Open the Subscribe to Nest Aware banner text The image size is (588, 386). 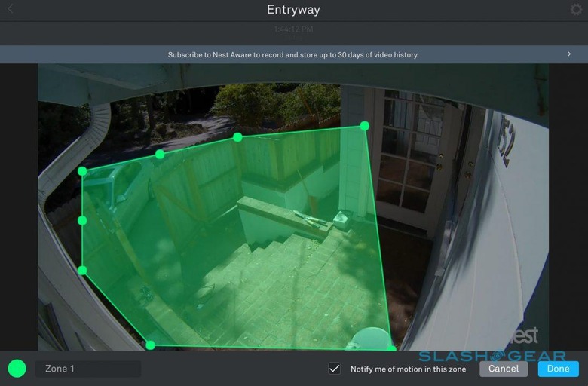[x=292, y=55]
